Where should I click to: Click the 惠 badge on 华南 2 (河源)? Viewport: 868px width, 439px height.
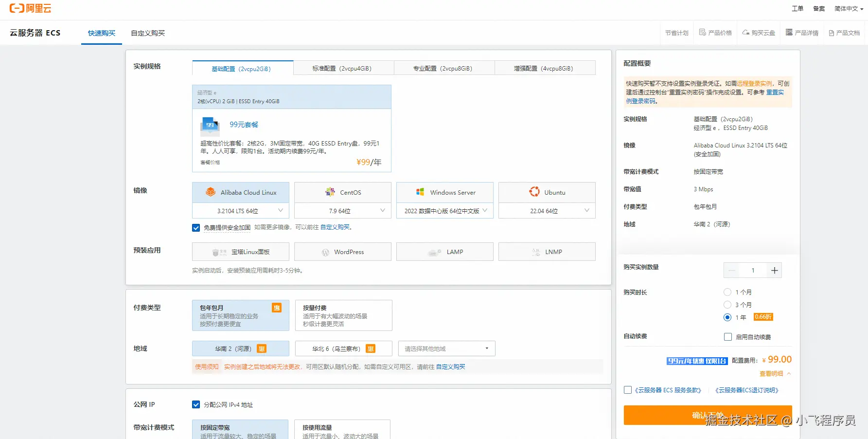point(262,349)
